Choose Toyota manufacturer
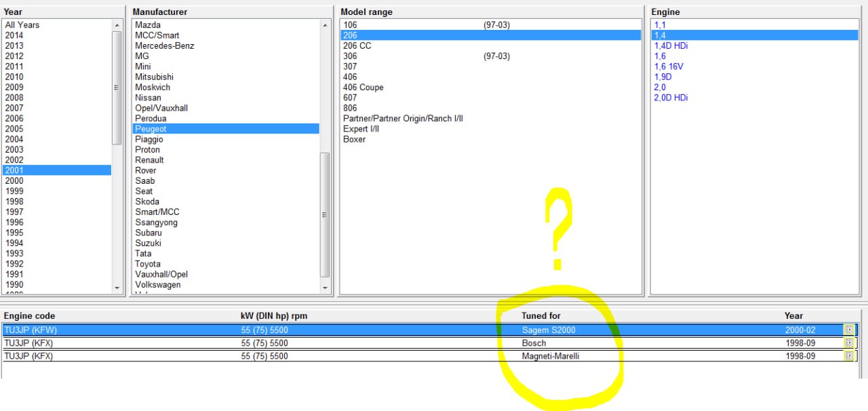Image resolution: width=868 pixels, height=411 pixels. (148, 264)
